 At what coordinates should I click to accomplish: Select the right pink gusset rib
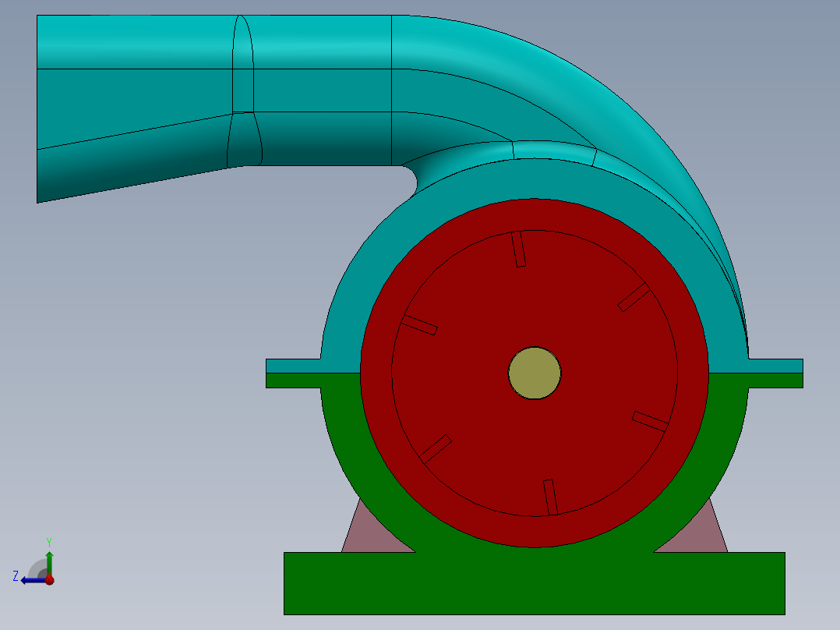coord(697,533)
